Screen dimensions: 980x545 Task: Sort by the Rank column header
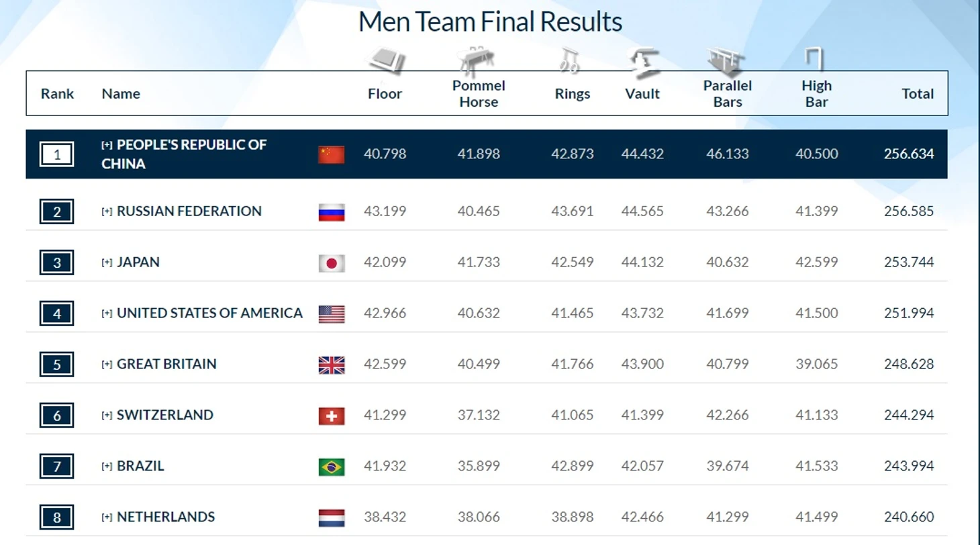coord(58,94)
